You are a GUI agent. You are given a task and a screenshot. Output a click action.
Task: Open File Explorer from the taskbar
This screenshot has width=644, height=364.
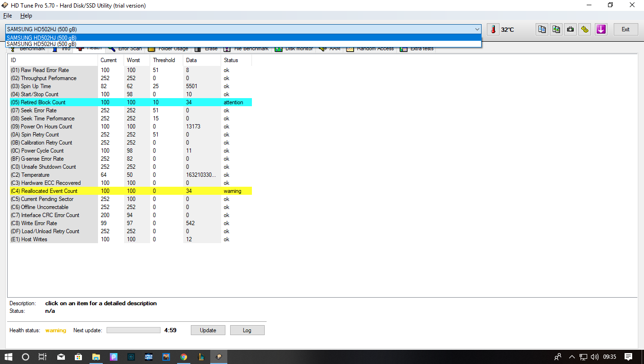(96, 357)
